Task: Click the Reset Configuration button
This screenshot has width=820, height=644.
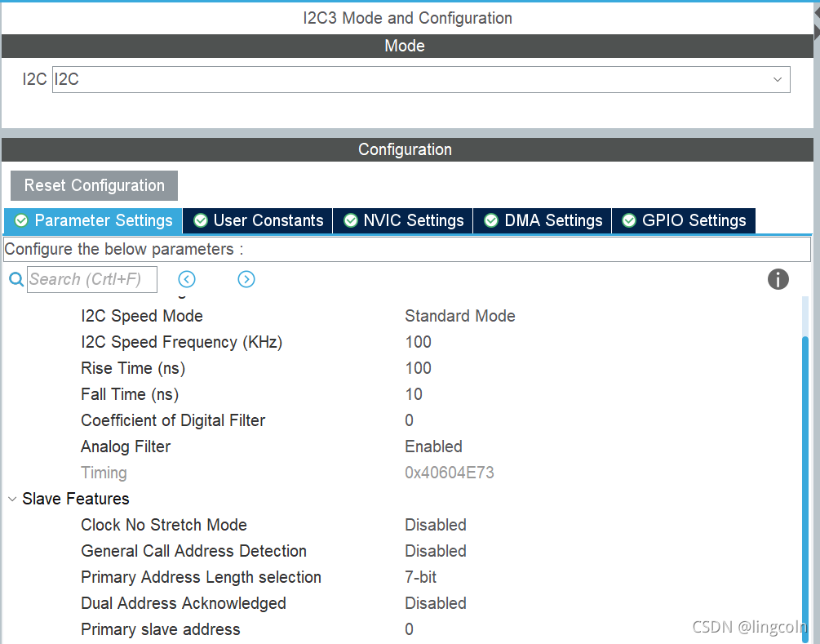Action: 93,185
